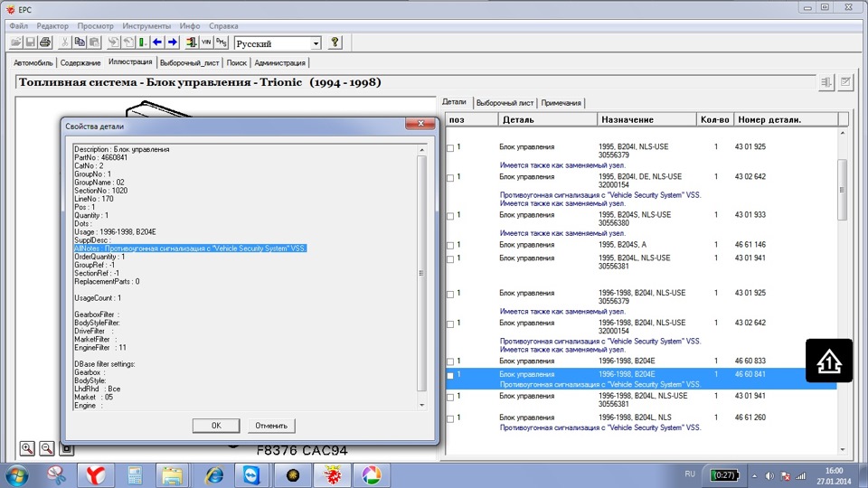Click the print icon in the toolbar
The image size is (868, 488).
point(45,42)
